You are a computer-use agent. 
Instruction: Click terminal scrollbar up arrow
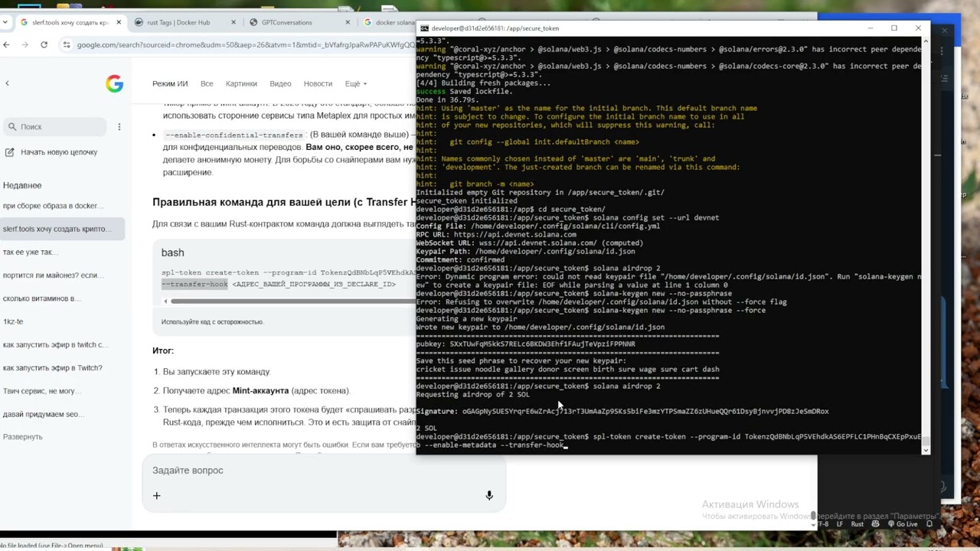(x=925, y=41)
